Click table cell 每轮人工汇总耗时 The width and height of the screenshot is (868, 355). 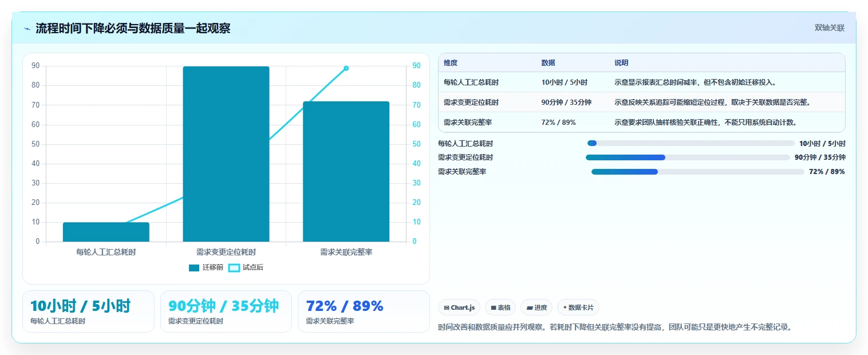point(471,82)
